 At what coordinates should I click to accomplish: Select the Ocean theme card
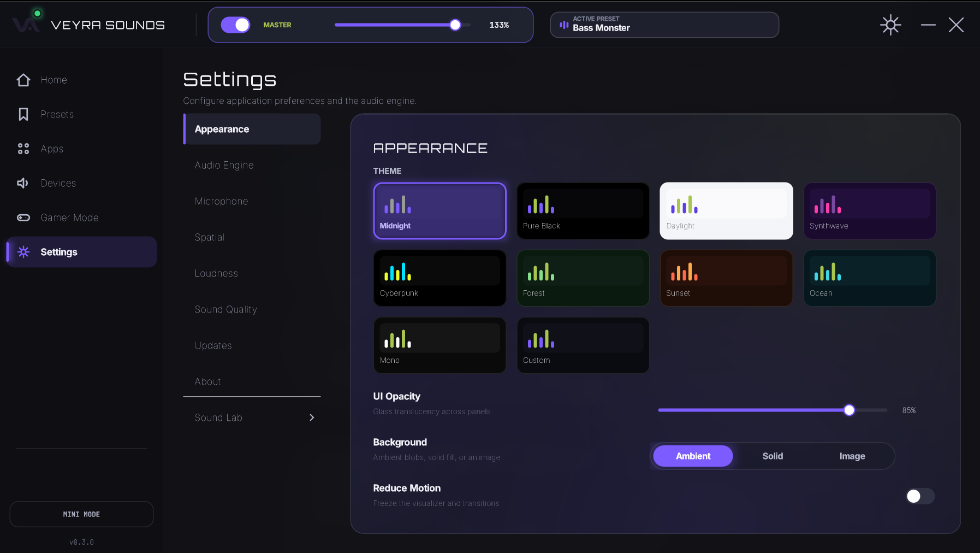(870, 278)
